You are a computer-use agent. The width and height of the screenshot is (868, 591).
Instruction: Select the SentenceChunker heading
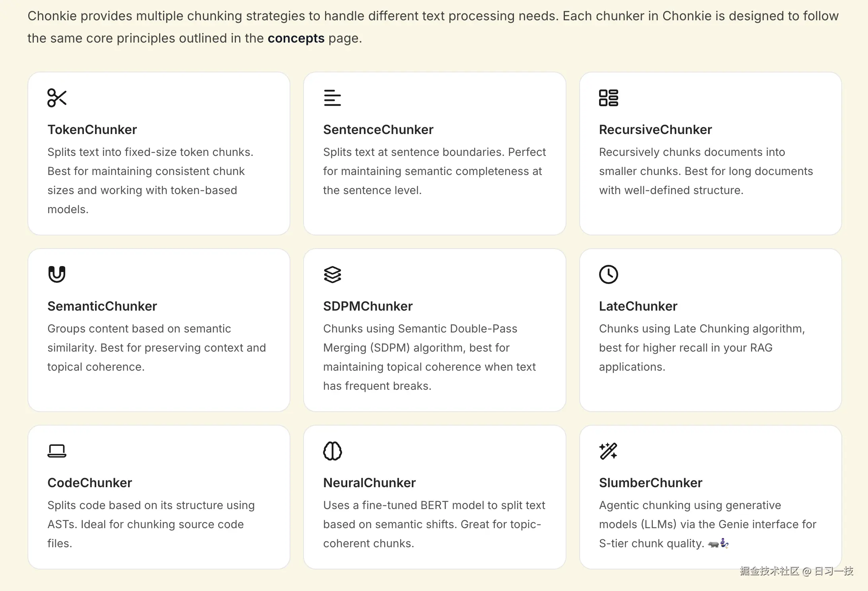click(x=378, y=130)
